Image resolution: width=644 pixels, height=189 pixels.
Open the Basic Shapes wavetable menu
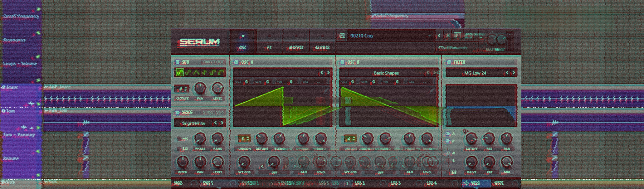coord(386,73)
